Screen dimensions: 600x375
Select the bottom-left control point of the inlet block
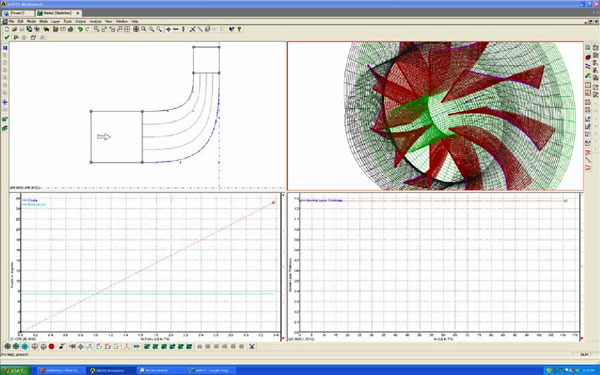[91, 162]
